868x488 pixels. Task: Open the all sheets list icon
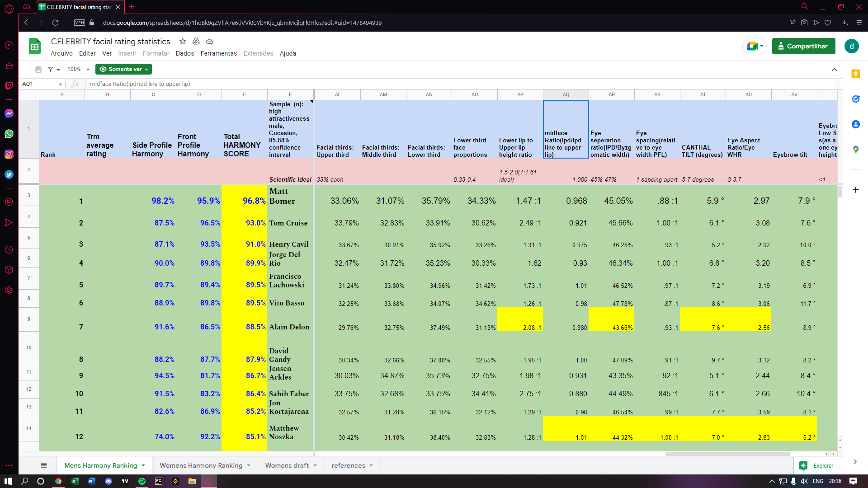tap(44, 465)
